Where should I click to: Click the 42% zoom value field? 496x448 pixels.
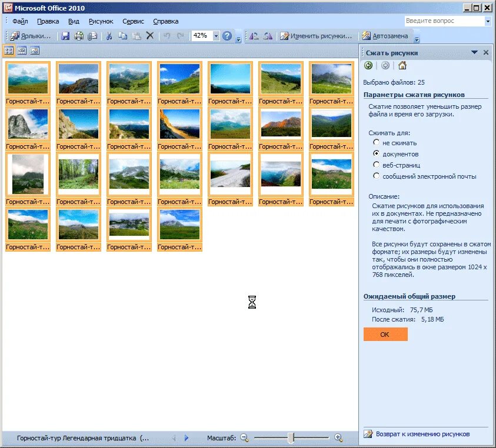tap(202, 36)
